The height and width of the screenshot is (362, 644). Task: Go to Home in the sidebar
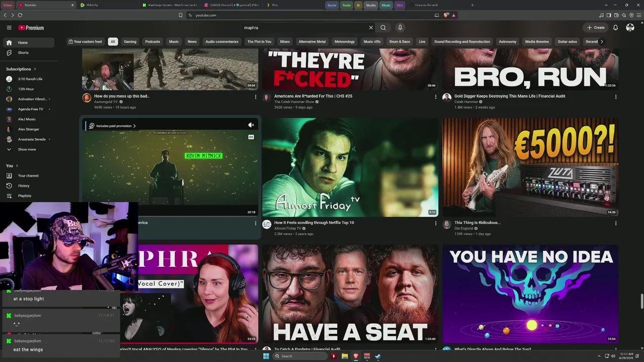[28, 43]
